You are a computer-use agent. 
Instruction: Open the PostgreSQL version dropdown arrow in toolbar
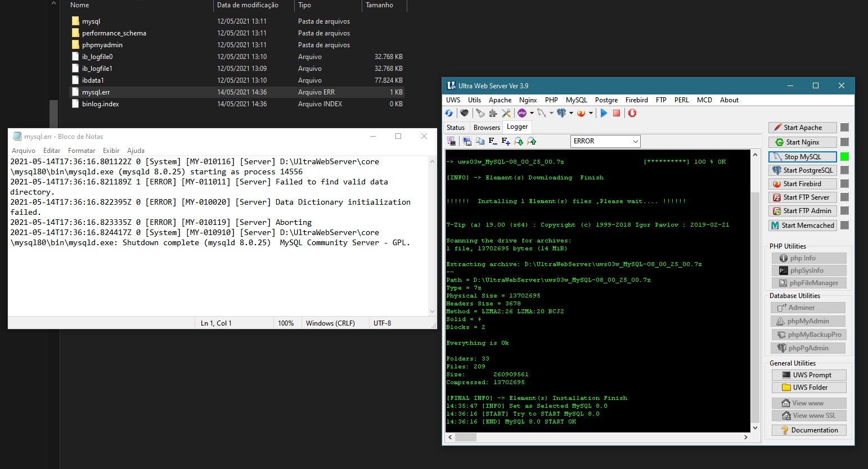tap(571, 113)
